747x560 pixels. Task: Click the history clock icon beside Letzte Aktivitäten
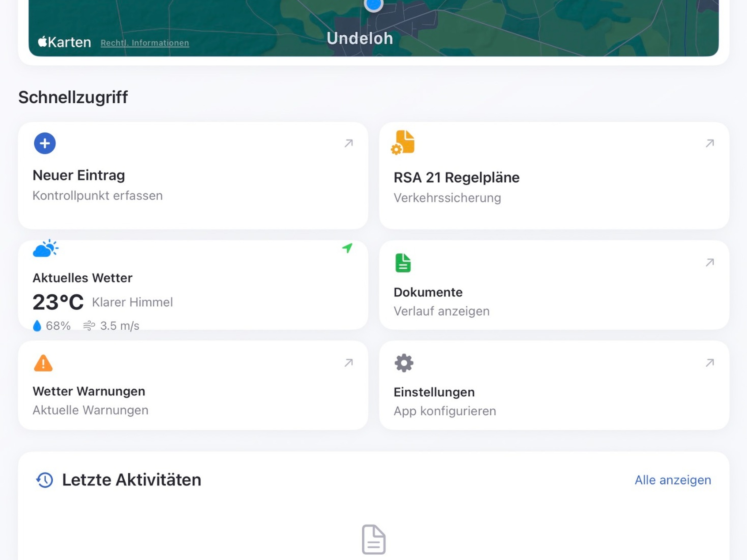(x=45, y=480)
